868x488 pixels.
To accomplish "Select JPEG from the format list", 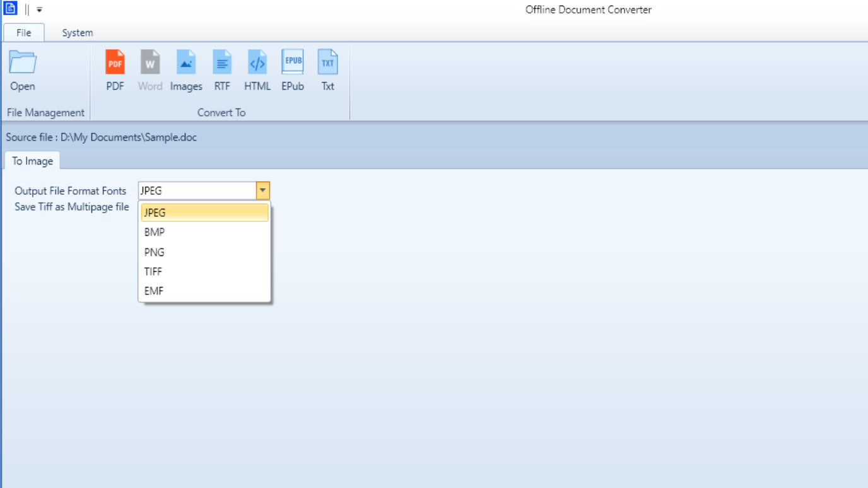I will click(x=204, y=212).
